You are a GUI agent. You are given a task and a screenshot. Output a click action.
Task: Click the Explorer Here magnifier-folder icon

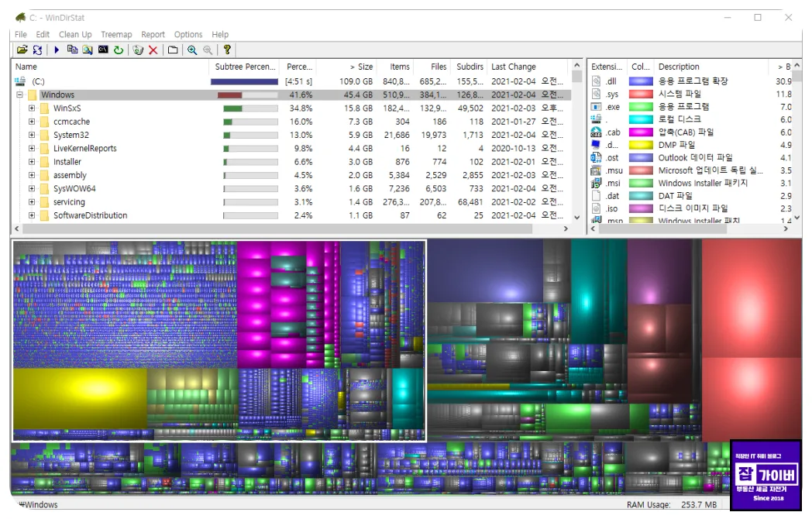88,50
